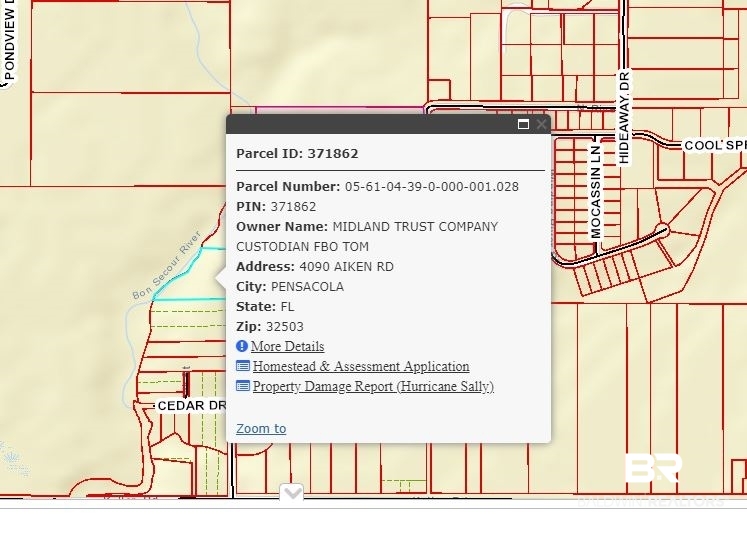The width and height of the screenshot is (747, 535).
Task: Open Homestead & Assessment Application link
Action: coord(361,366)
